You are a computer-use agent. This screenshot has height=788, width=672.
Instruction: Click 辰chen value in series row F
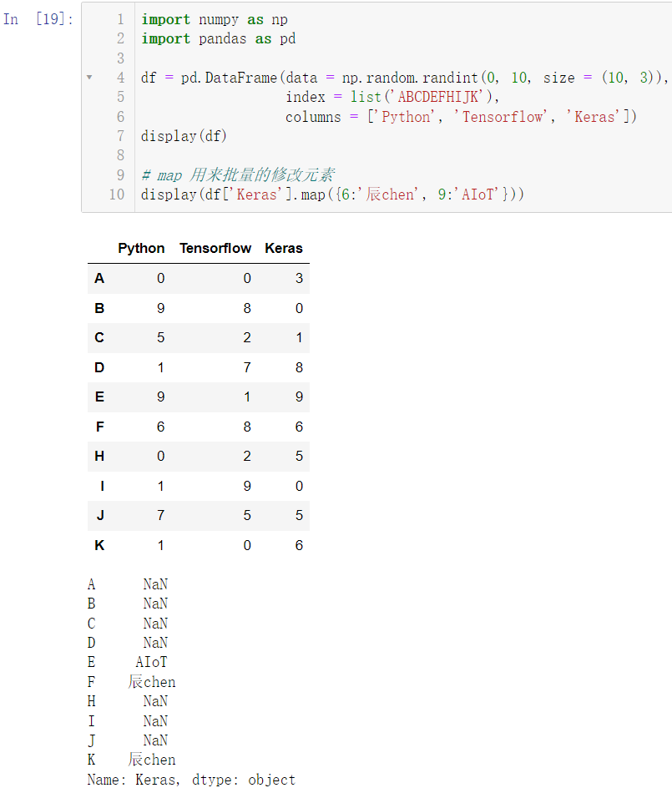tap(152, 682)
